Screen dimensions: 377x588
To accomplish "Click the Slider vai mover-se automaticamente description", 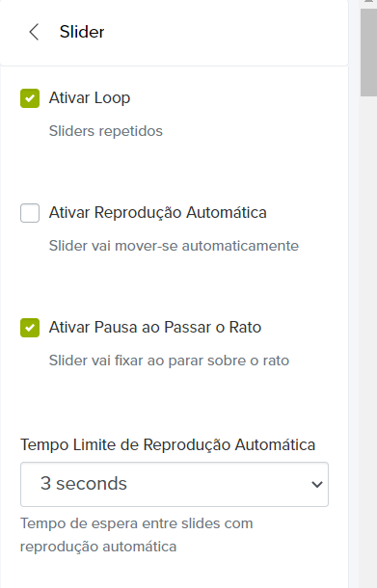I will 175,246.
